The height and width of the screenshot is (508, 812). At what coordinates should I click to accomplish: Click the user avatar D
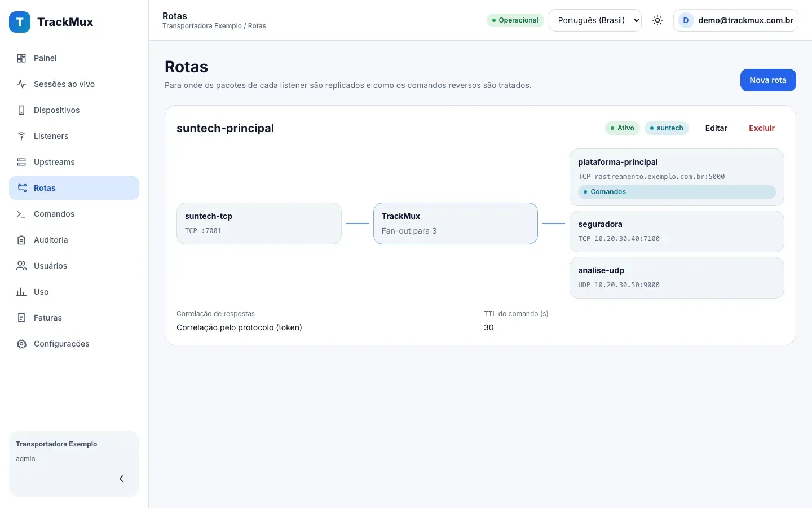(x=686, y=20)
